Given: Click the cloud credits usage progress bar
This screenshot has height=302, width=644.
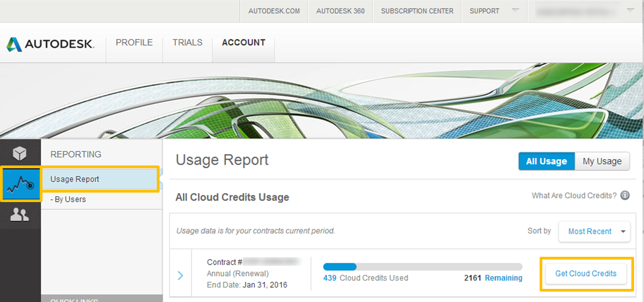Looking at the screenshot, I should (x=423, y=266).
